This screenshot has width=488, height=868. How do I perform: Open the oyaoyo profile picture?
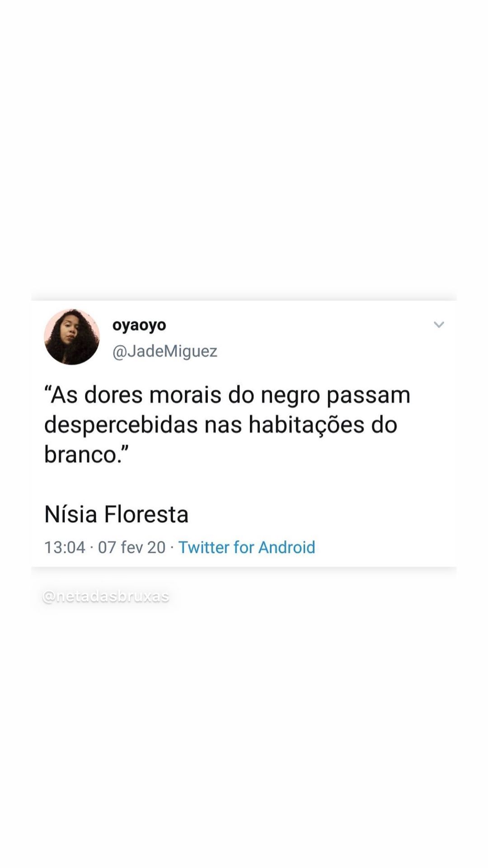(x=72, y=337)
